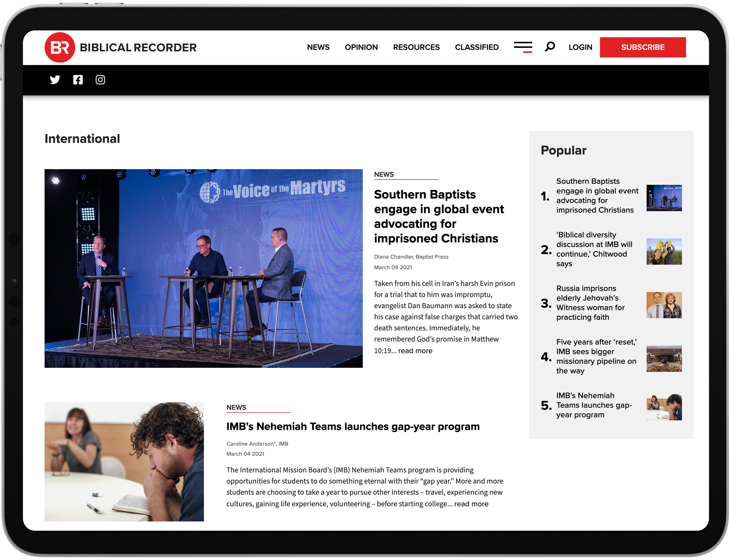Click popular thumbnail of IMB building with flowers
The width and height of the screenshot is (729, 560).
coord(664,359)
